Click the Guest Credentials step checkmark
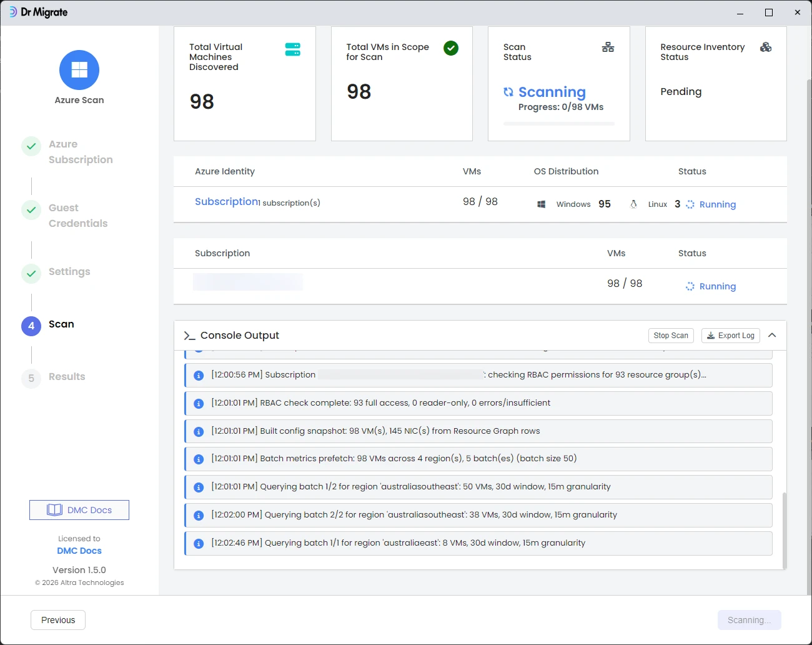 coord(31,210)
